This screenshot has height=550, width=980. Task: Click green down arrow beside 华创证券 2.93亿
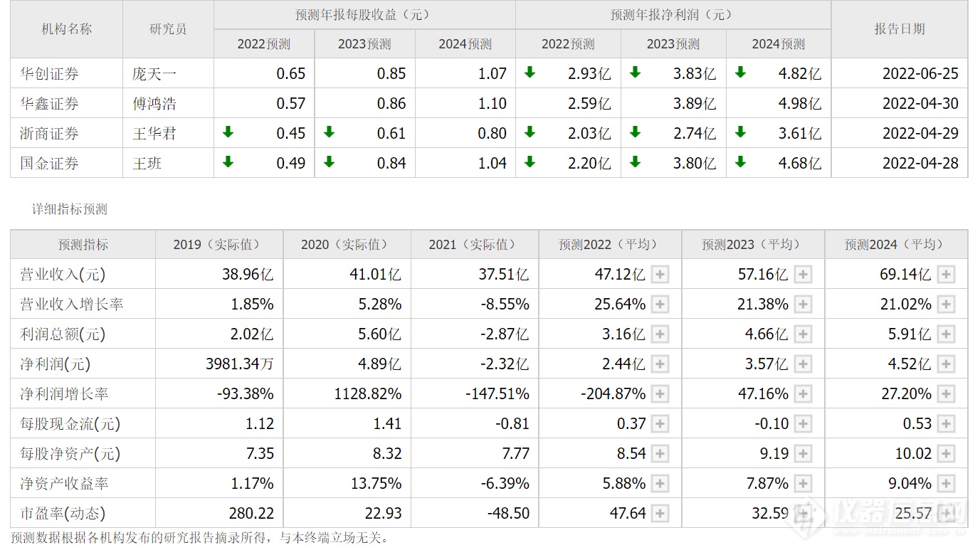[529, 72]
